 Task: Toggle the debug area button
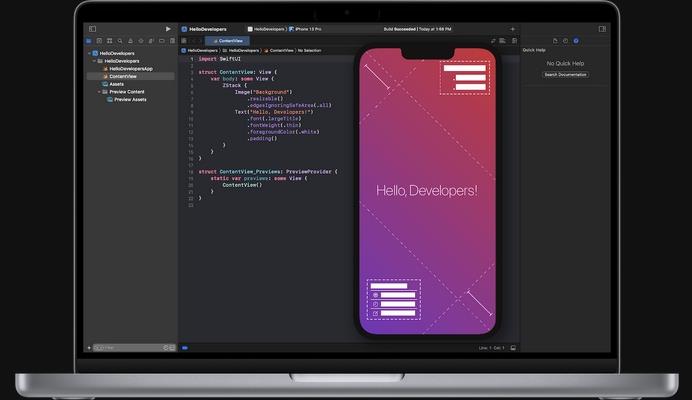(x=513, y=348)
